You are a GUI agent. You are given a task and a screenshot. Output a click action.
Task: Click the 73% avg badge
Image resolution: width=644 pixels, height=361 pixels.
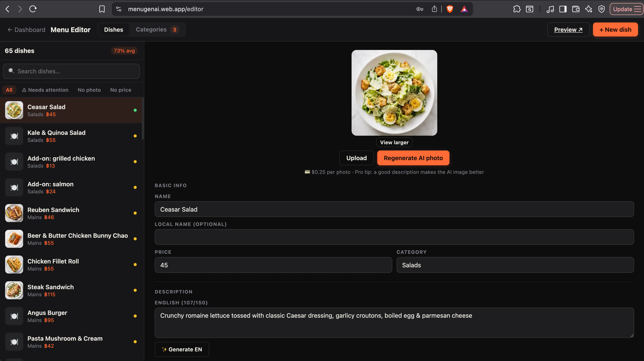point(124,51)
